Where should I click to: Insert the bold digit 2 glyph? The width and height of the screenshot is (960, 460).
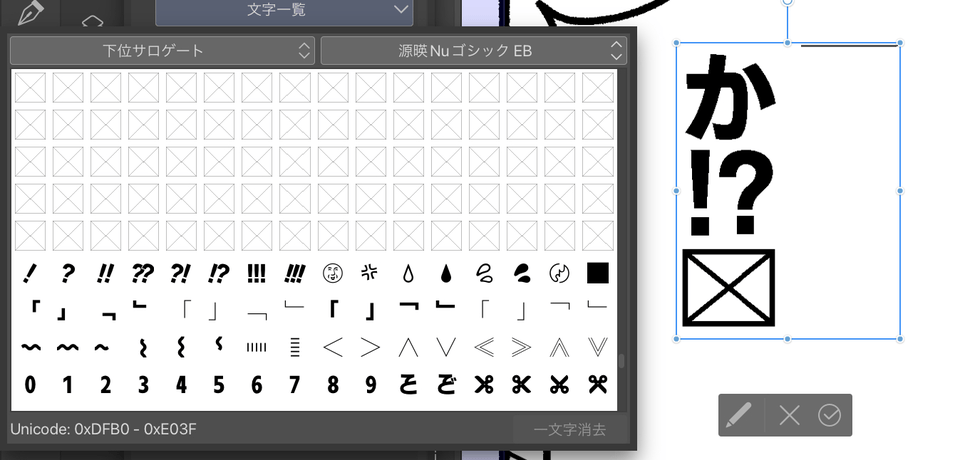pos(105,385)
